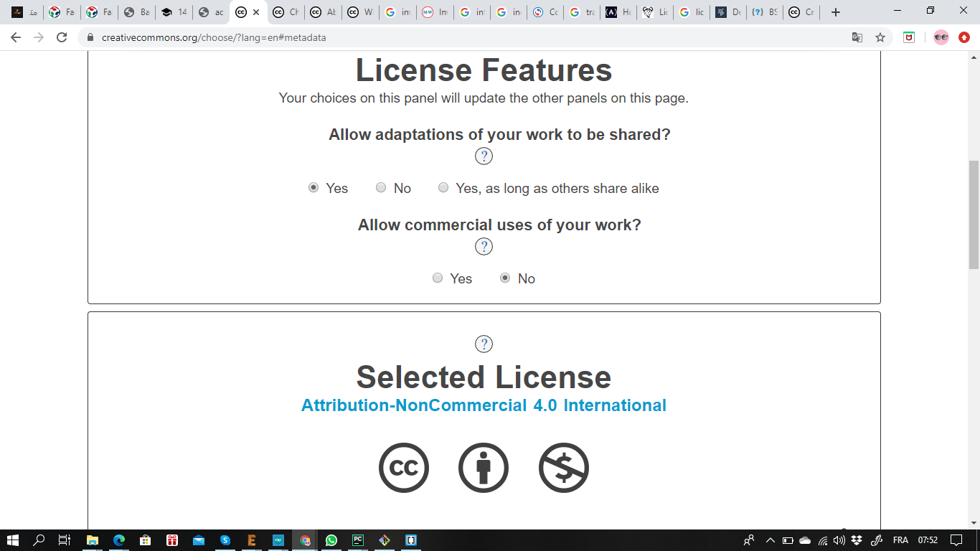
Task: Open clock showing 07:52
Action: [928, 540]
